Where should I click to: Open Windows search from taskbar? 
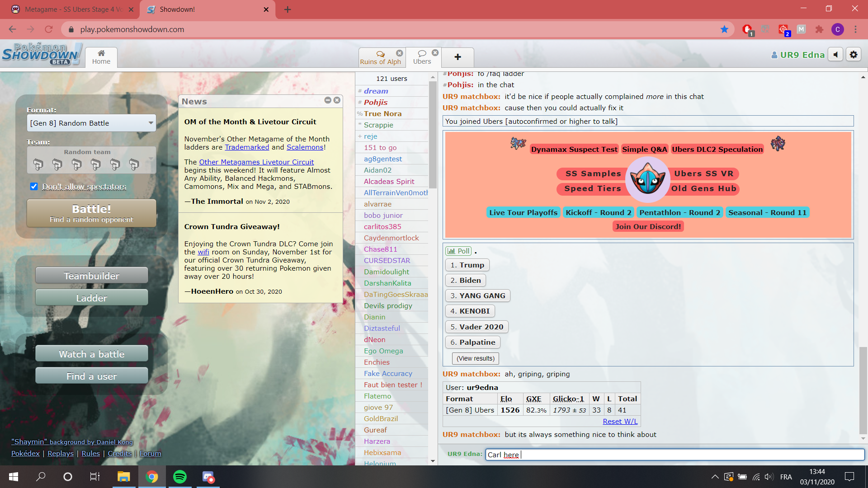[x=41, y=477]
